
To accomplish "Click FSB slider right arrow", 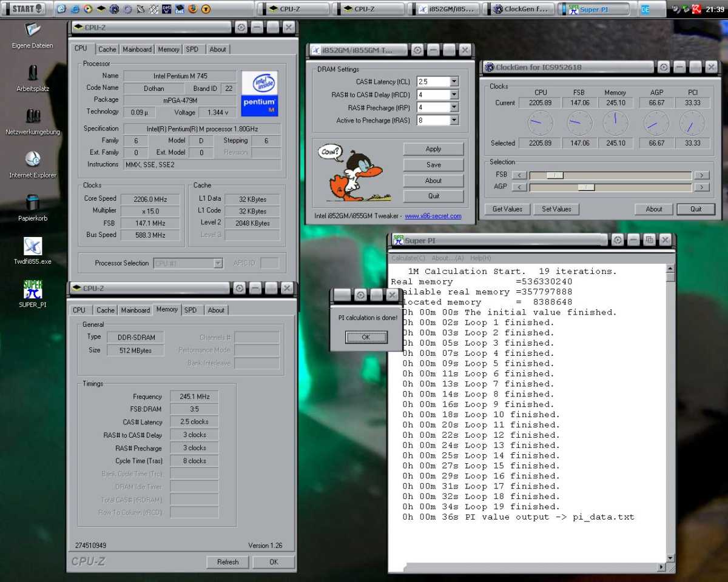I will pyautogui.click(x=701, y=175).
